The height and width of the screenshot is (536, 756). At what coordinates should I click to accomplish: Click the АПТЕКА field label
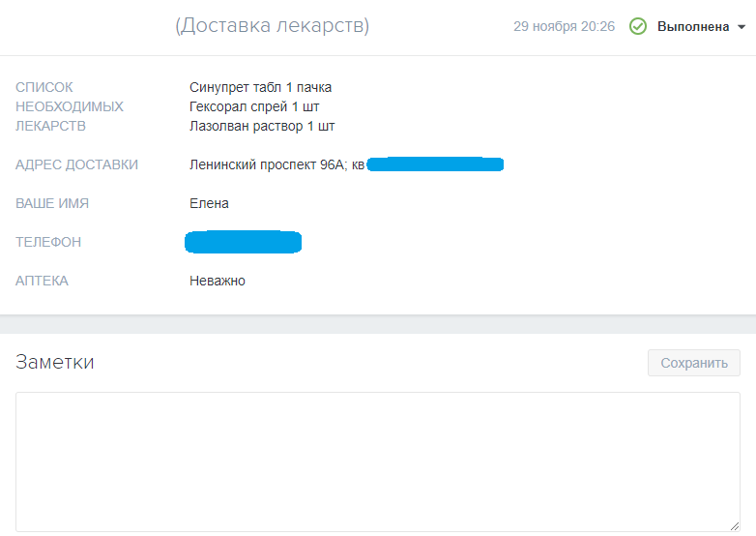[x=42, y=281]
